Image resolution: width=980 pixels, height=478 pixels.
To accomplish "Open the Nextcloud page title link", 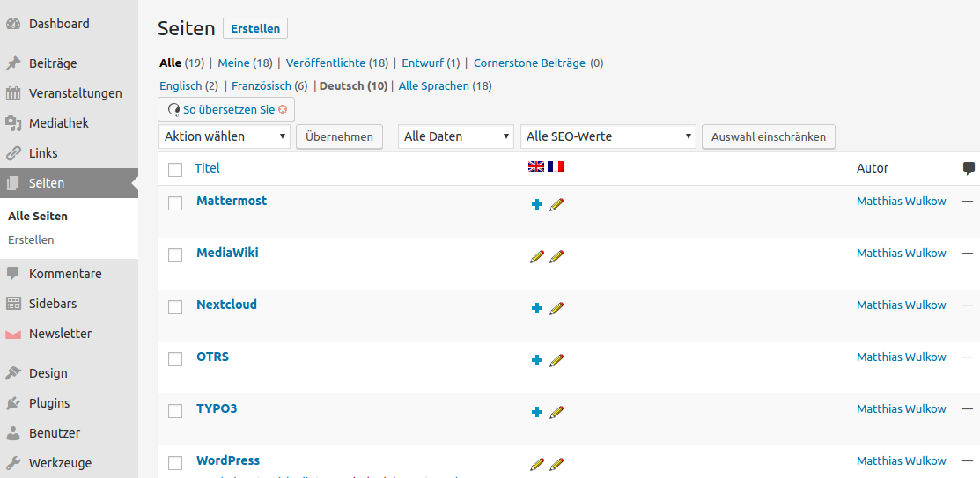I will click(x=227, y=305).
